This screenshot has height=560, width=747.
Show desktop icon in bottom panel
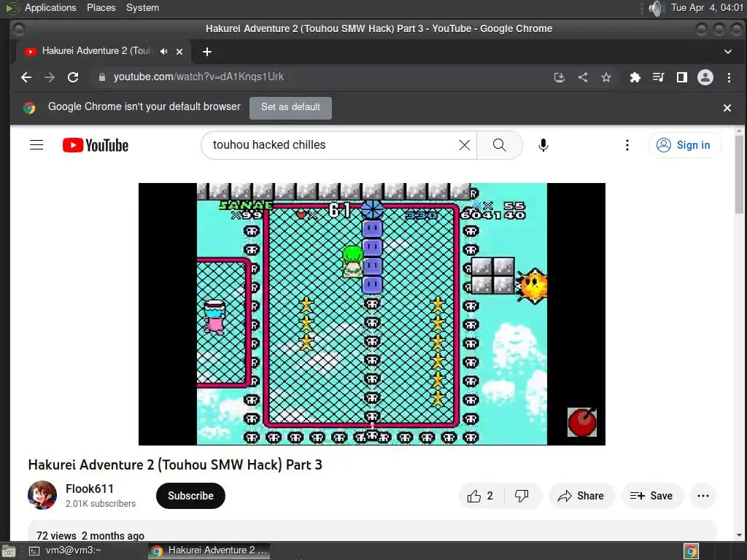point(8,551)
